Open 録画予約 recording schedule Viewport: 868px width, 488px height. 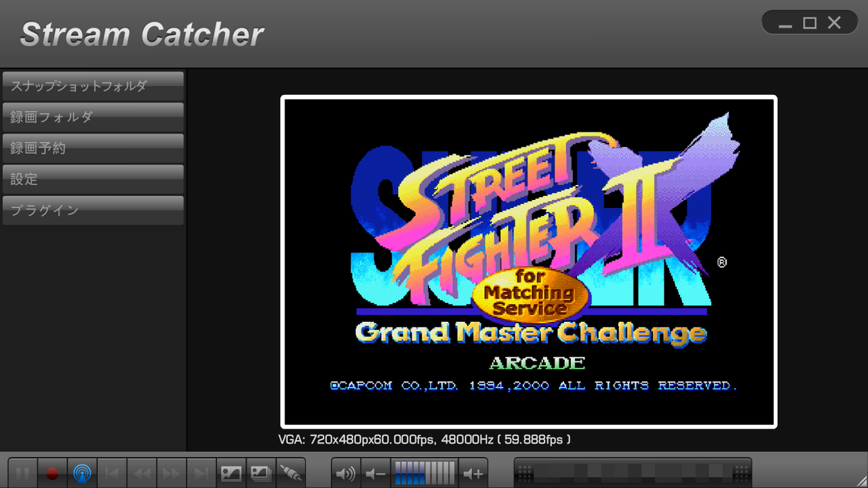[x=93, y=148]
